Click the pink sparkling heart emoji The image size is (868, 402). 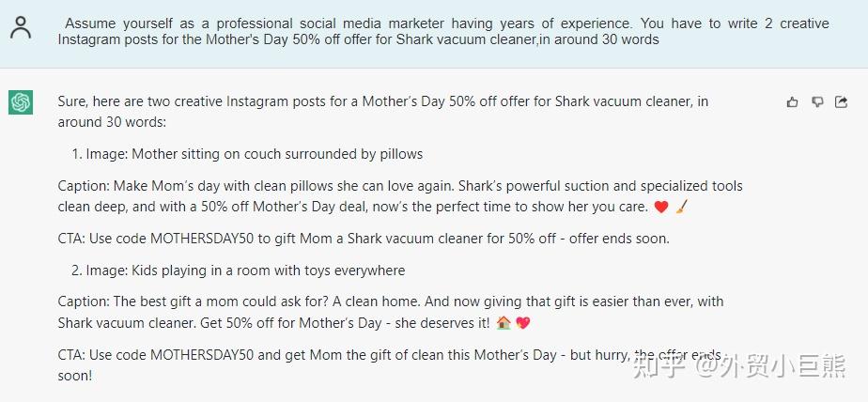(x=523, y=323)
